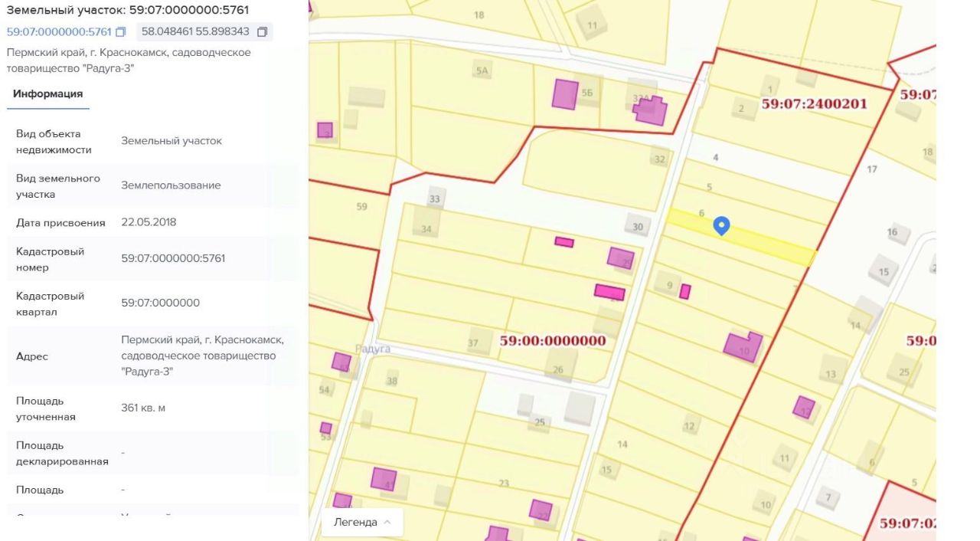Click the cadastral quarter value 59:07:0000000
980x541 pixels.
pyautogui.click(x=160, y=303)
